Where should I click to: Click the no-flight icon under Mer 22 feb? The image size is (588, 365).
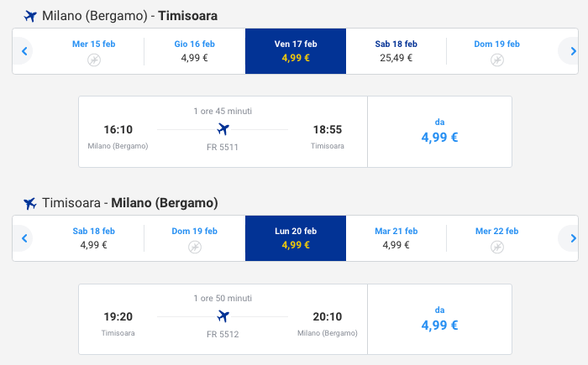[x=497, y=248]
